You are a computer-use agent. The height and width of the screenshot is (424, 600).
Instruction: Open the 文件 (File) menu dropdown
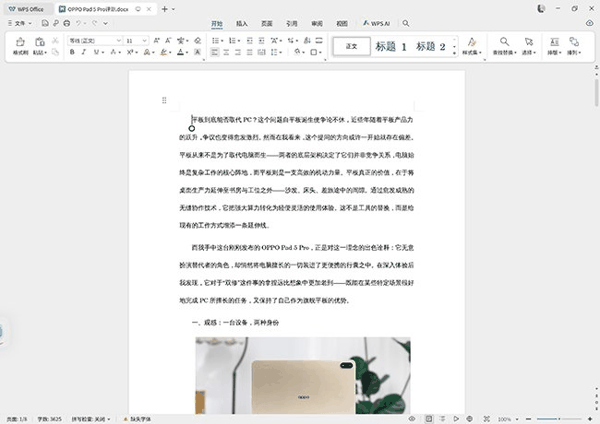click(20, 22)
